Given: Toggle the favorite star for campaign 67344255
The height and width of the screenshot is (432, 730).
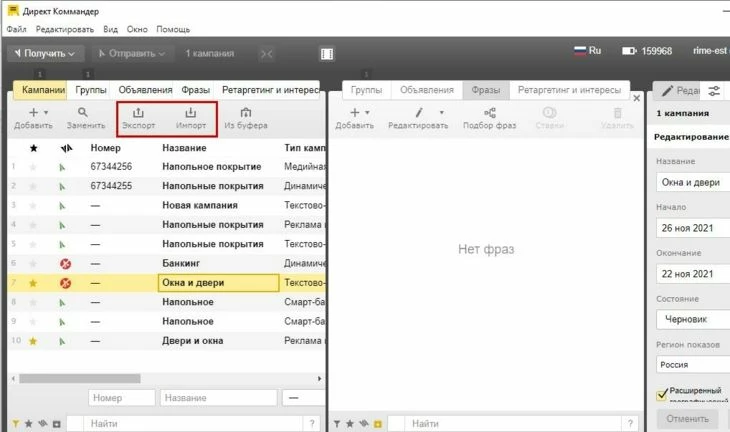Looking at the screenshot, I should (33, 186).
